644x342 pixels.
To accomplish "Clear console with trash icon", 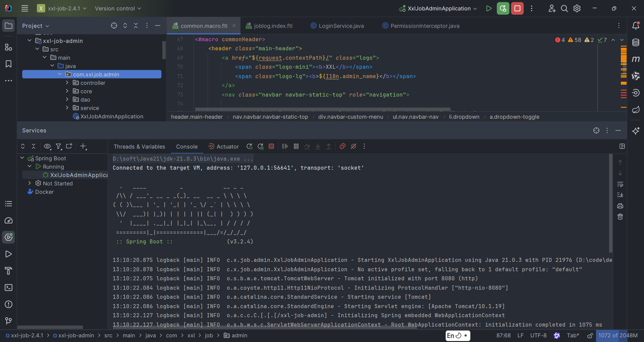I will pos(620,217).
